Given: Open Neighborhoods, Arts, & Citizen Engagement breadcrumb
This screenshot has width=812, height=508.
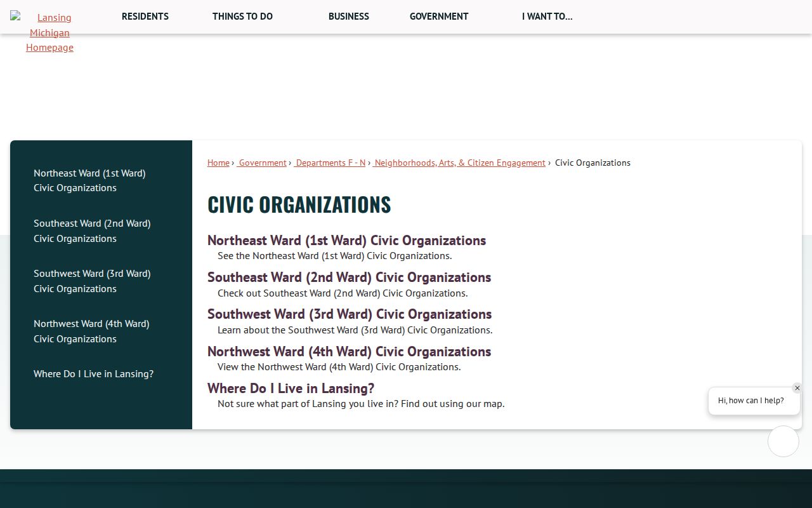Looking at the screenshot, I should click(459, 163).
